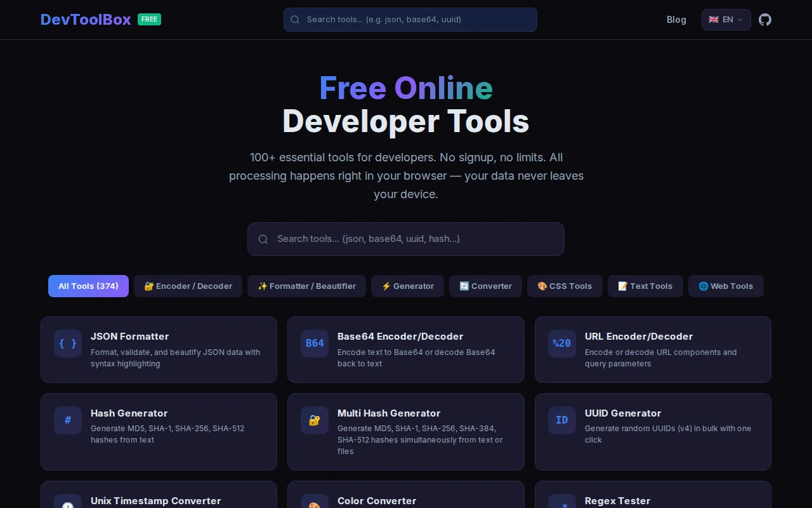Image resolution: width=812 pixels, height=508 pixels.
Task: Click the JSON Formatter curly braces icon
Action: coord(68,344)
